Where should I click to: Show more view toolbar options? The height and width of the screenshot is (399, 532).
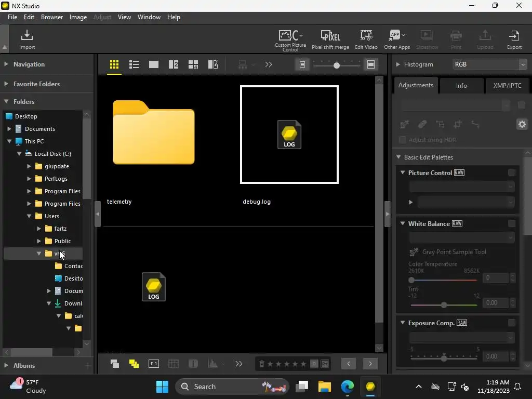tap(269, 64)
